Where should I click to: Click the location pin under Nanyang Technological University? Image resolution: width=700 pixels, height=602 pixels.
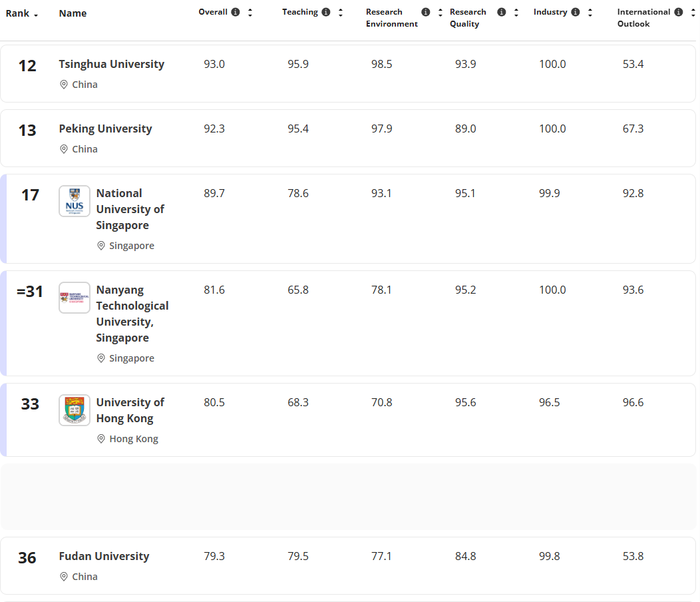[101, 358]
